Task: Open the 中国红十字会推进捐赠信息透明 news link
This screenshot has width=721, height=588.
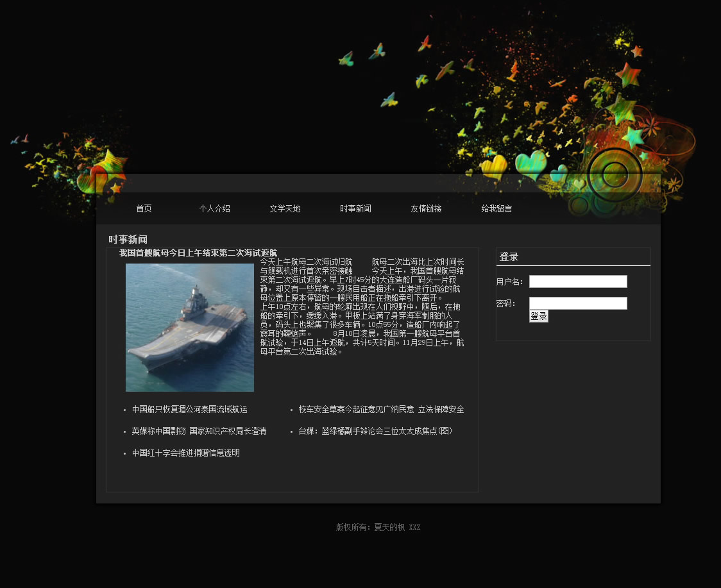Action: [185, 453]
